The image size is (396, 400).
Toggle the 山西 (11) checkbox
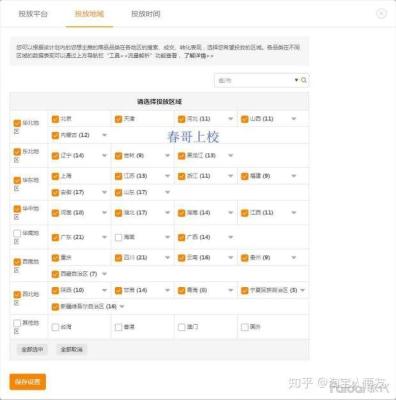coord(245,119)
